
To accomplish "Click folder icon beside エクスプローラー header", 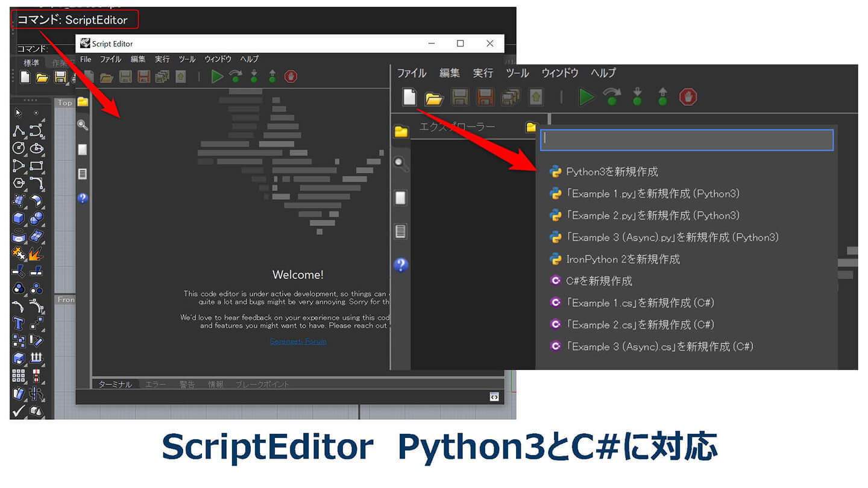I will pos(530,127).
